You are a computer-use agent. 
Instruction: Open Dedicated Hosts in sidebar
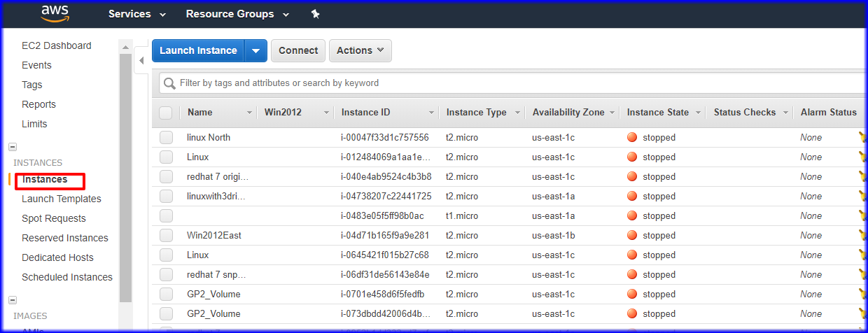[57, 257]
